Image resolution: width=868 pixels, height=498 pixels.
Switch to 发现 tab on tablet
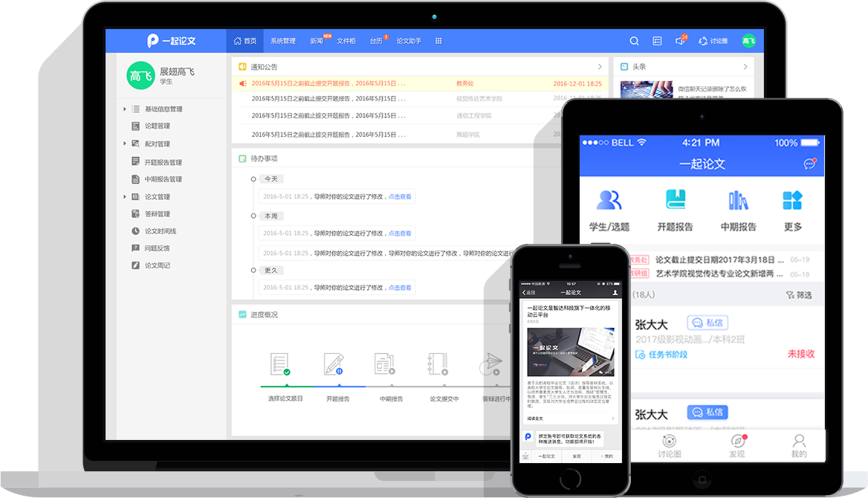(x=736, y=444)
